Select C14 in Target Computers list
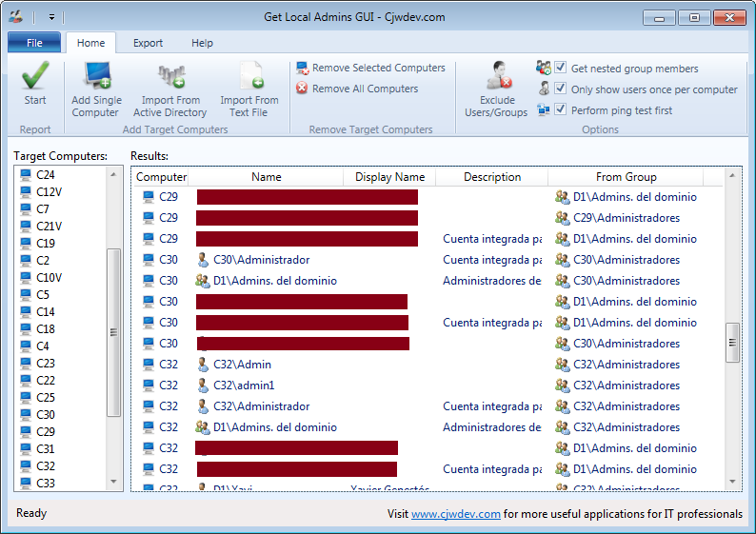 pyautogui.click(x=46, y=311)
